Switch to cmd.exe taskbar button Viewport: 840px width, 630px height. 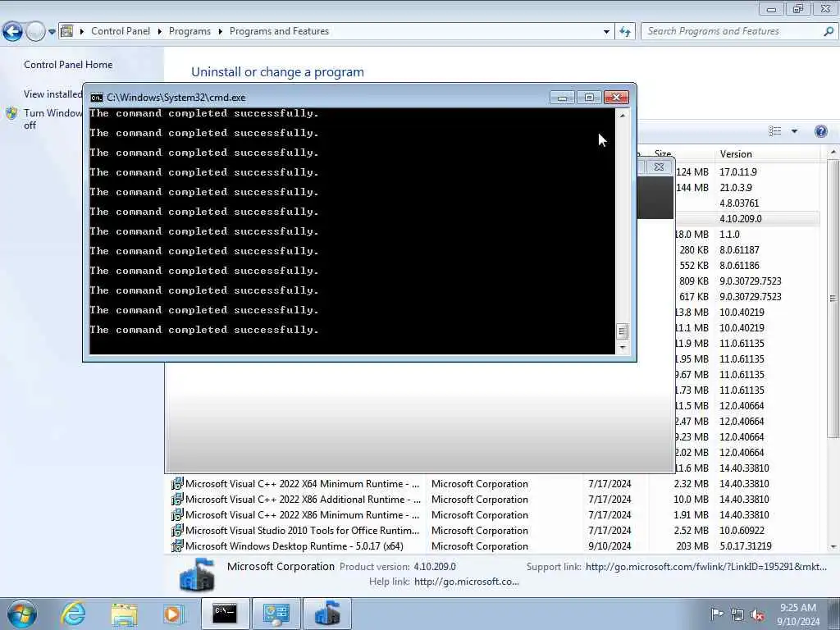[225, 614]
